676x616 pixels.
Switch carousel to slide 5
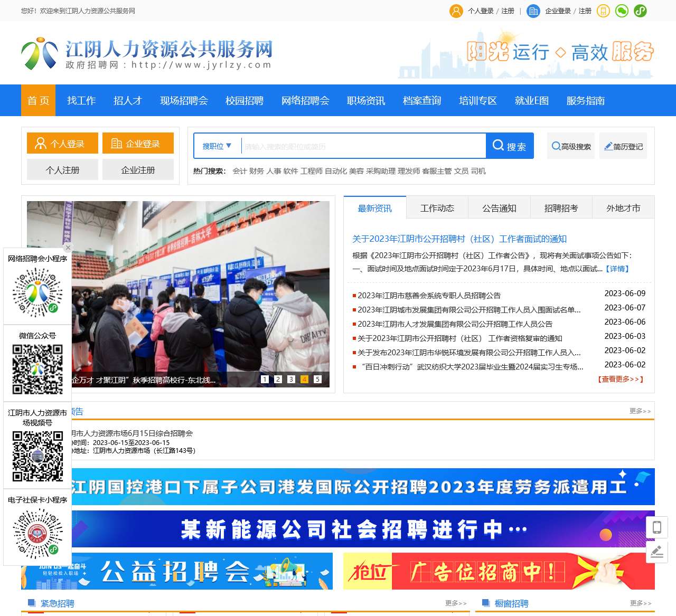tap(317, 379)
